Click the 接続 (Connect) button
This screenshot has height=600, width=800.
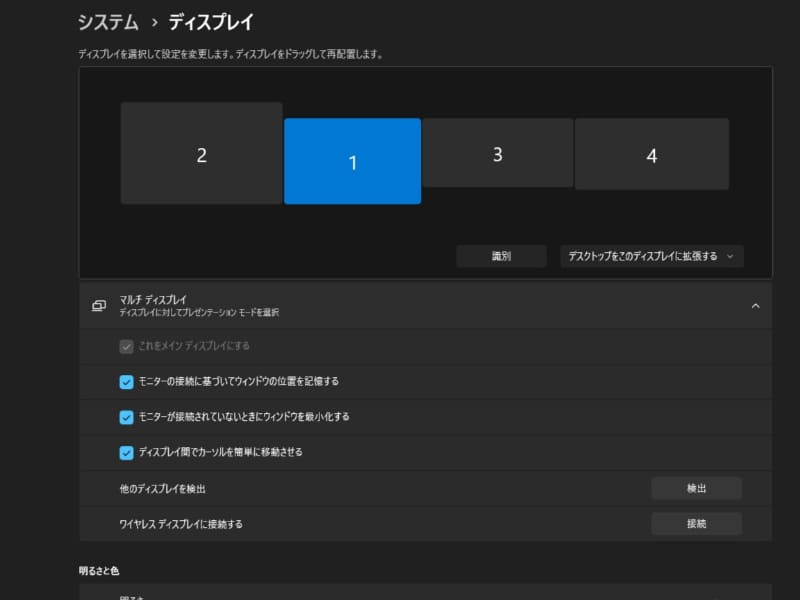point(696,523)
